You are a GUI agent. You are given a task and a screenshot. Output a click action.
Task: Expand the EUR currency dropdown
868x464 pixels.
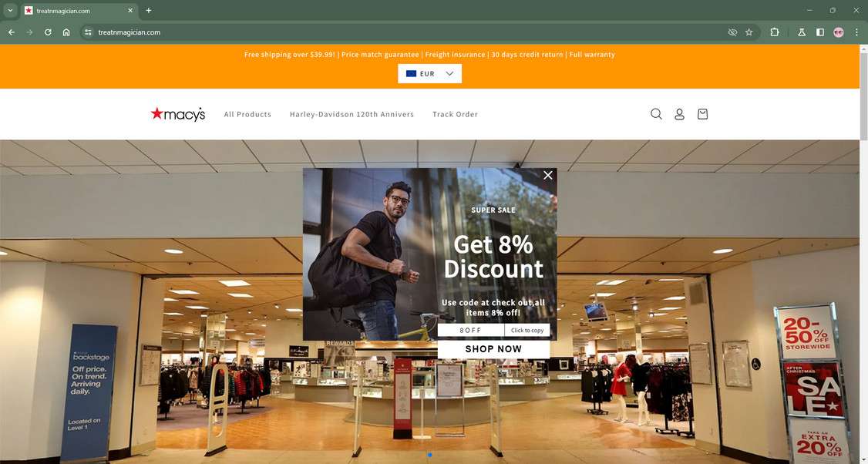point(429,74)
